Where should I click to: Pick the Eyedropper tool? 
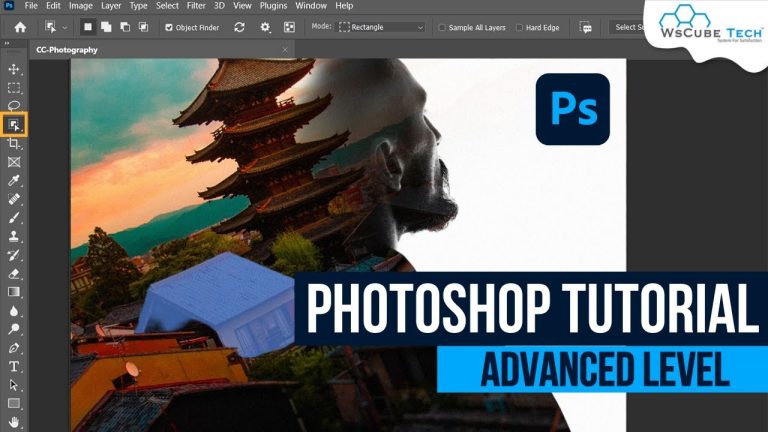pyautogui.click(x=14, y=181)
